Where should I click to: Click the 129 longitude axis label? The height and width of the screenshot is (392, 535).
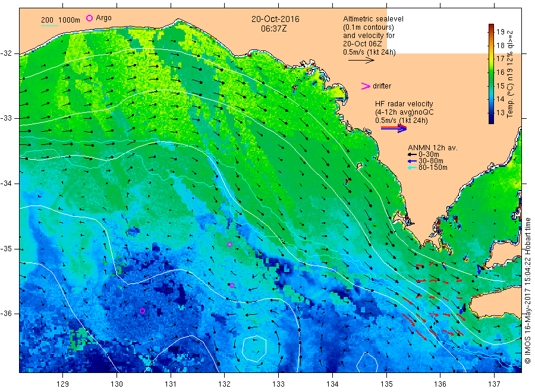pos(63,384)
